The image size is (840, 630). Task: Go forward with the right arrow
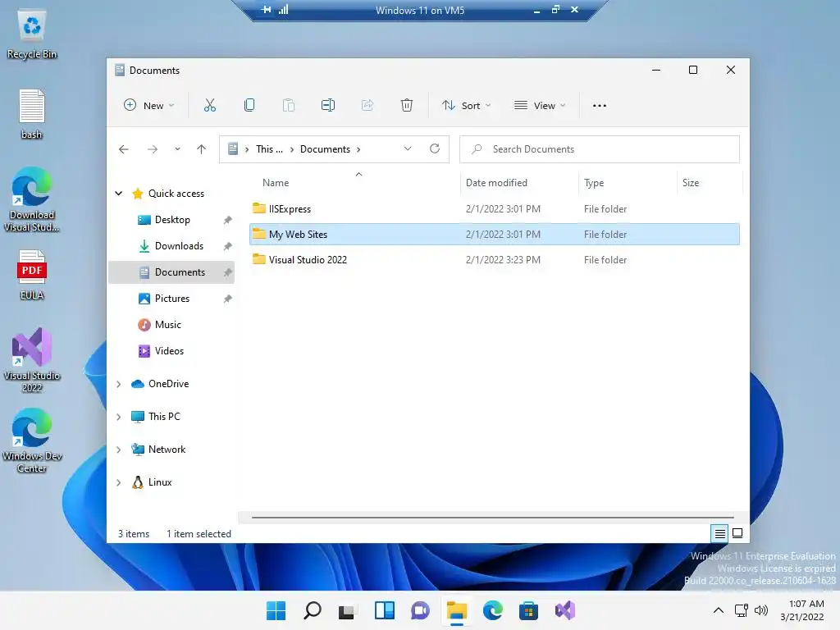click(x=153, y=149)
